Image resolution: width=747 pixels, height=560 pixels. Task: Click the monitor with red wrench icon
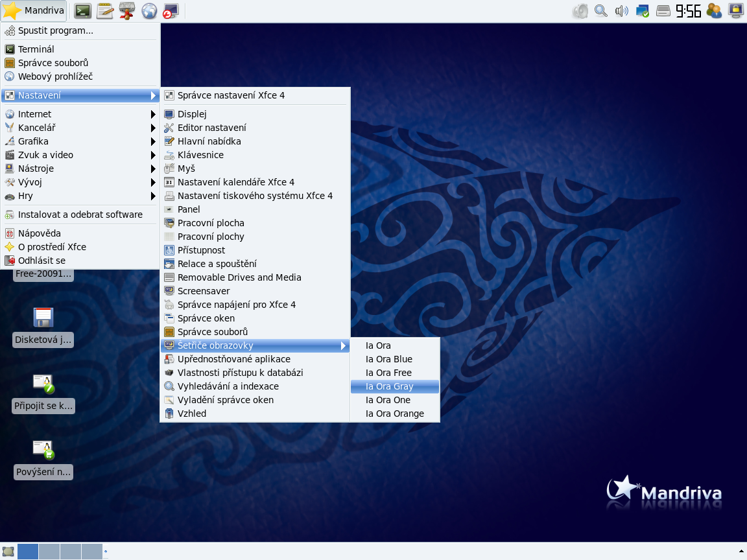click(x=171, y=10)
